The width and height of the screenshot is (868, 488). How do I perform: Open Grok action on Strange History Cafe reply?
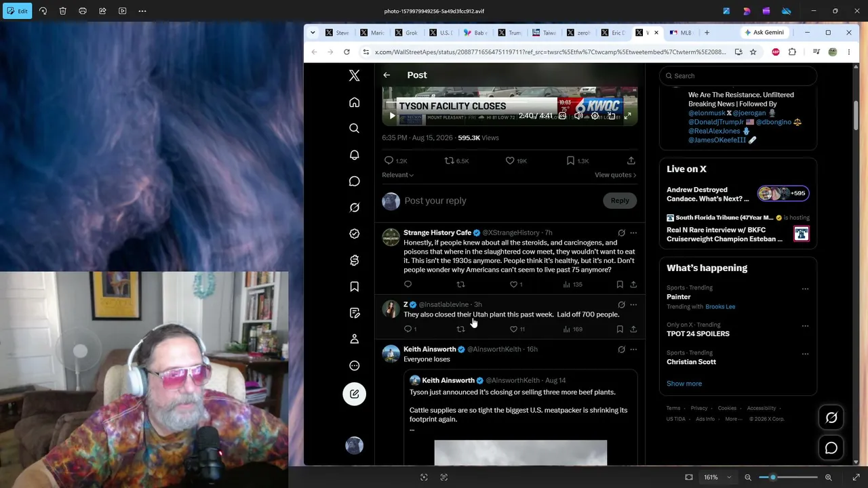(621, 233)
